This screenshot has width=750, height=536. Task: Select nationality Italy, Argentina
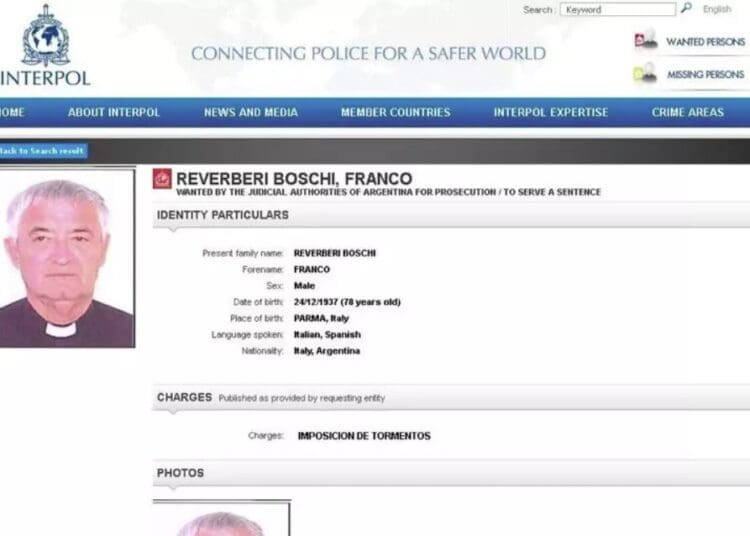[327, 351]
